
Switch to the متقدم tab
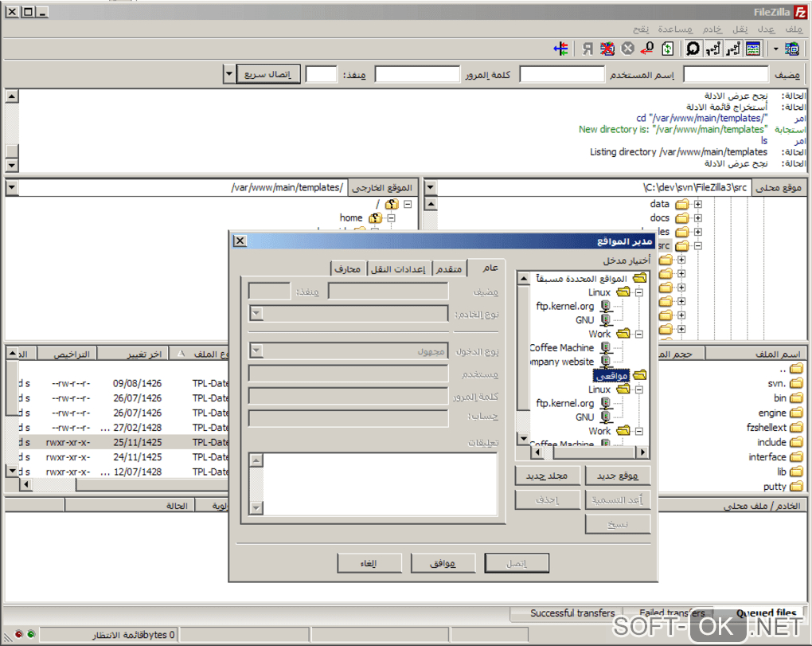click(449, 269)
